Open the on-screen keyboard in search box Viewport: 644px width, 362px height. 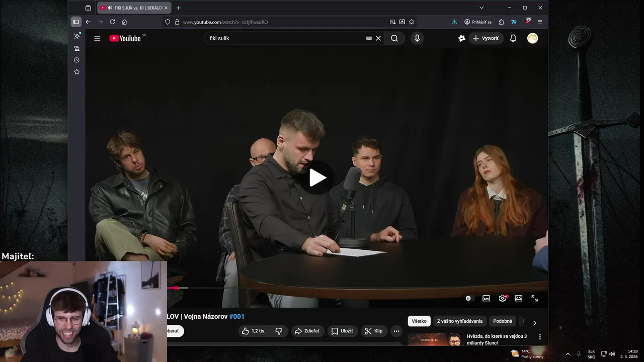click(x=369, y=38)
